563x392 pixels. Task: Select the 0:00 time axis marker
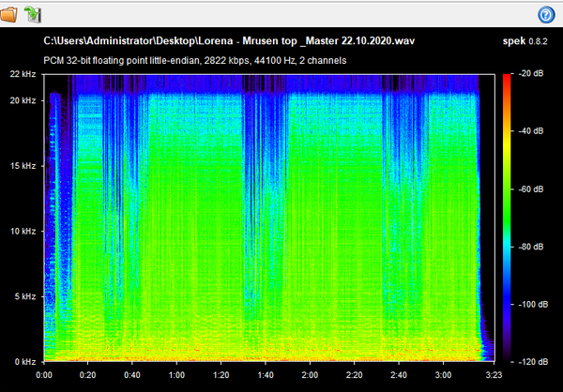pyautogui.click(x=44, y=373)
